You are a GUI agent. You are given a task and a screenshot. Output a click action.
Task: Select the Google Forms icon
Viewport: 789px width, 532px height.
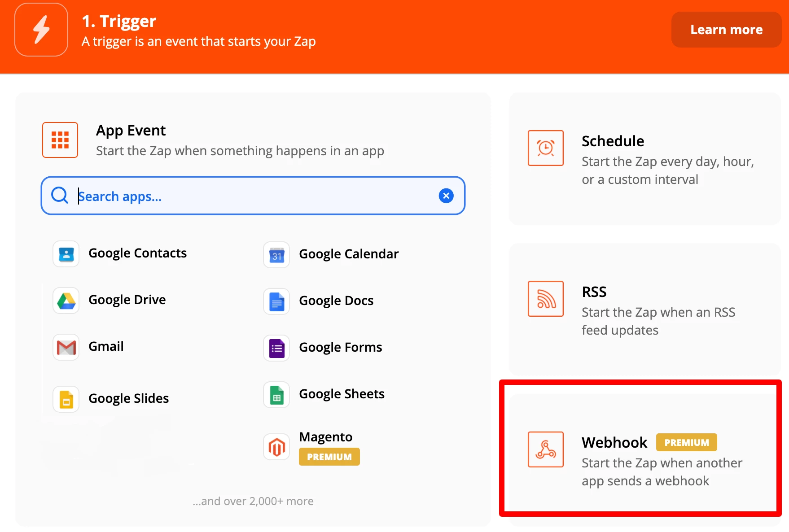pyautogui.click(x=276, y=348)
